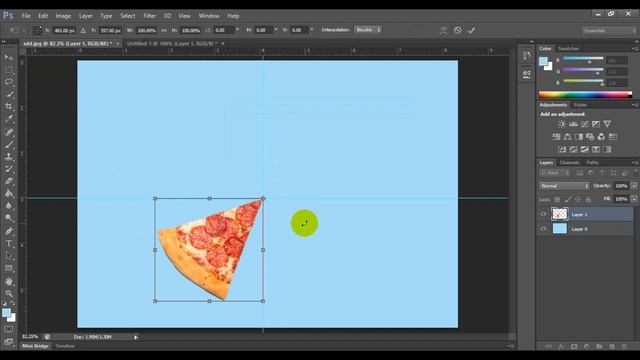The height and width of the screenshot is (360, 640).
Task: Switch to the Styles tab
Action: tap(580, 105)
